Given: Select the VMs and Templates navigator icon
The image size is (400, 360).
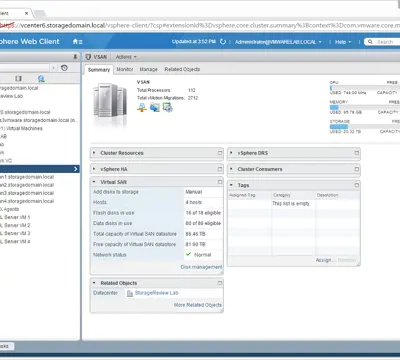Looking at the screenshot, I should click(18, 79).
